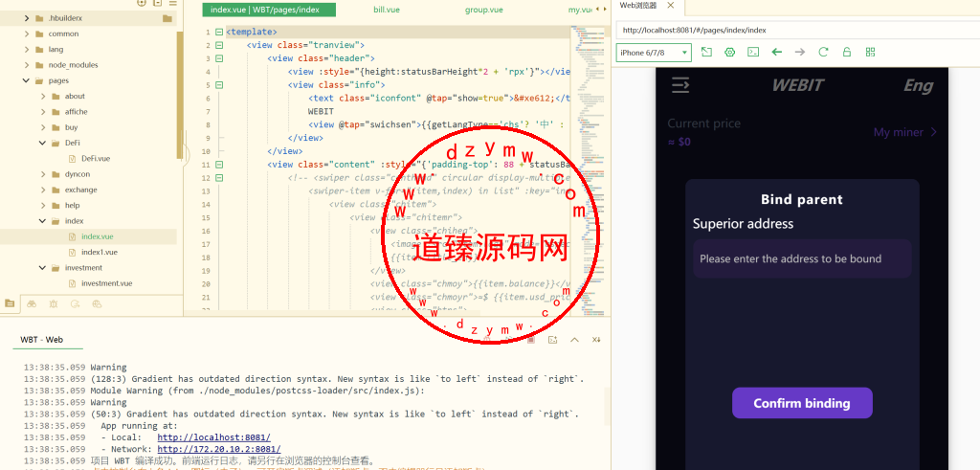Open investment.vue in the file tree
The height and width of the screenshot is (470, 980).
tap(106, 283)
